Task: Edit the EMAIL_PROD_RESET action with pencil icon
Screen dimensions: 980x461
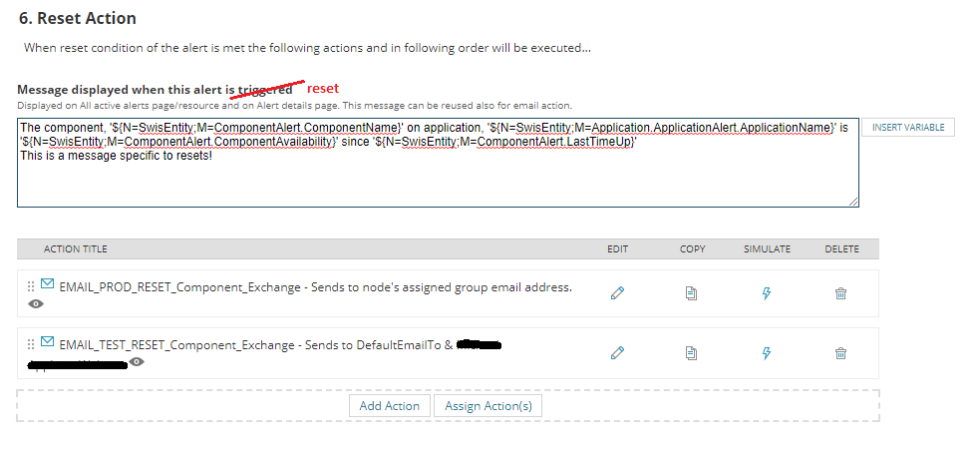Action: click(x=617, y=292)
